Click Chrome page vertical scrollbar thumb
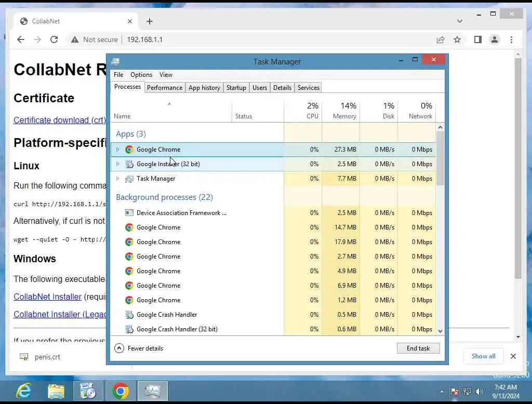Screen dimensions: 532x404 [x=518, y=169]
